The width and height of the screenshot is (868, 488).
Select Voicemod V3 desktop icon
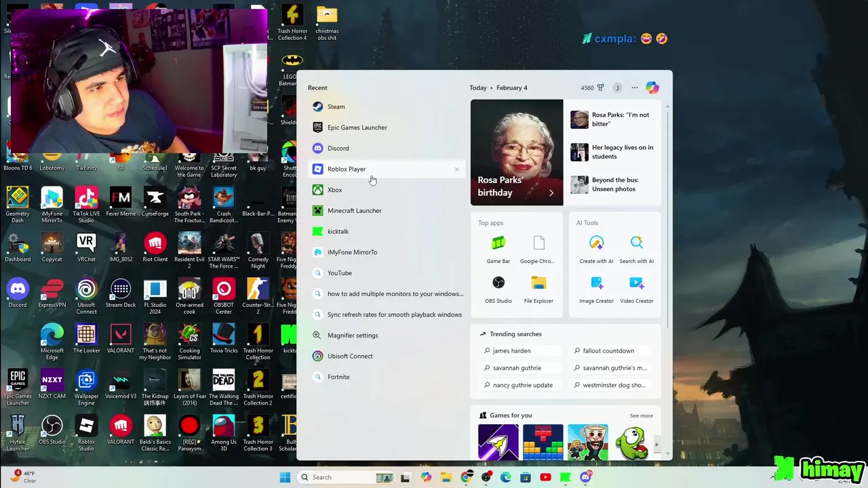point(121,384)
